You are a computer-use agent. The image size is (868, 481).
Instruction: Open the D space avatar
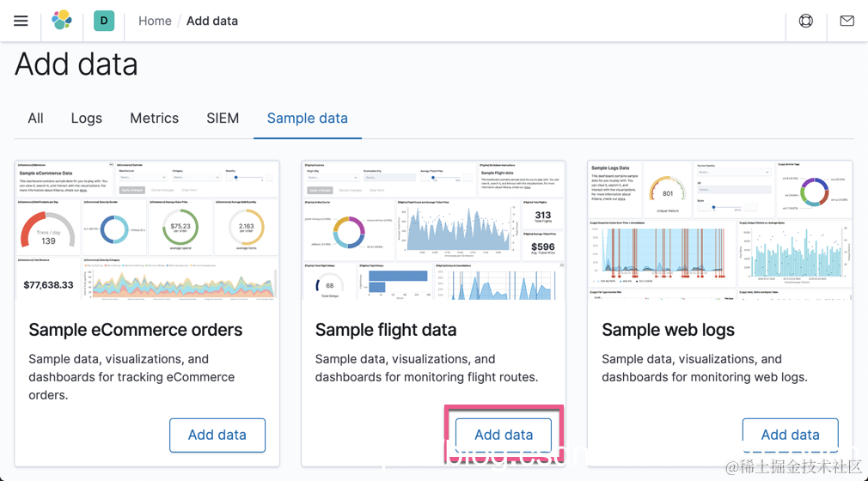[104, 21]
